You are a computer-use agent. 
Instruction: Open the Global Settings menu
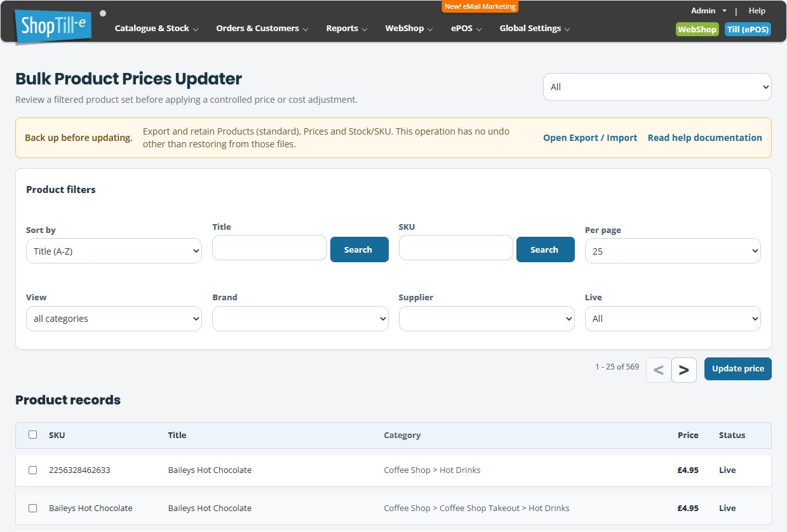pos(535,29)
